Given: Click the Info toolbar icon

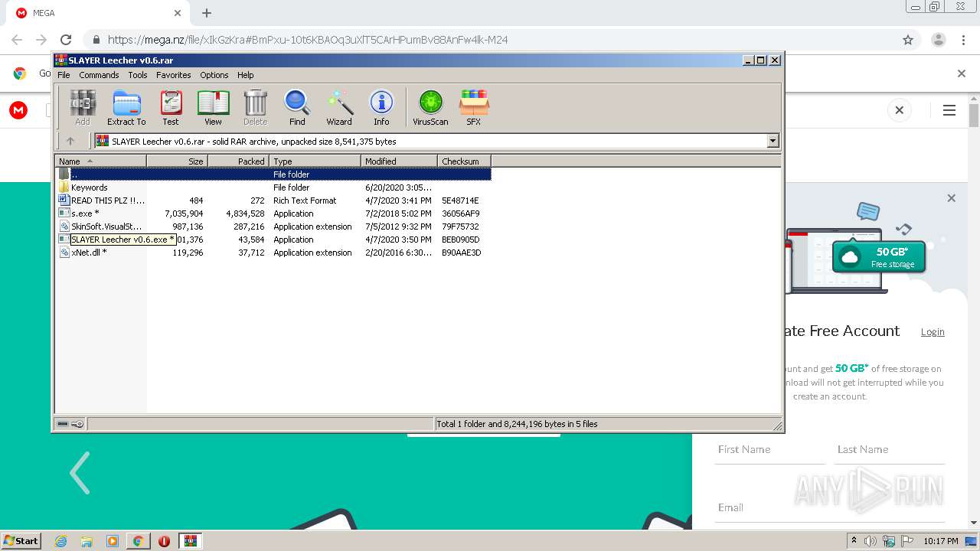Looking at the screenshot, I should point(381,107).
